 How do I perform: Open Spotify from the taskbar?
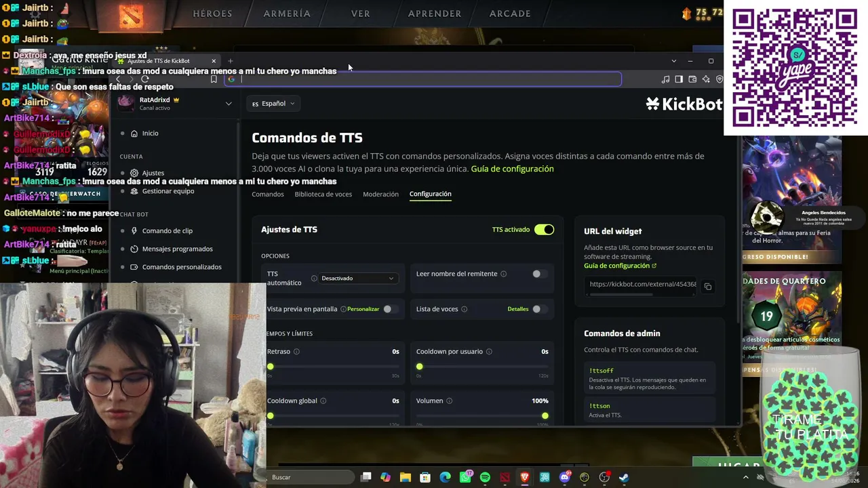coord(485,477)
